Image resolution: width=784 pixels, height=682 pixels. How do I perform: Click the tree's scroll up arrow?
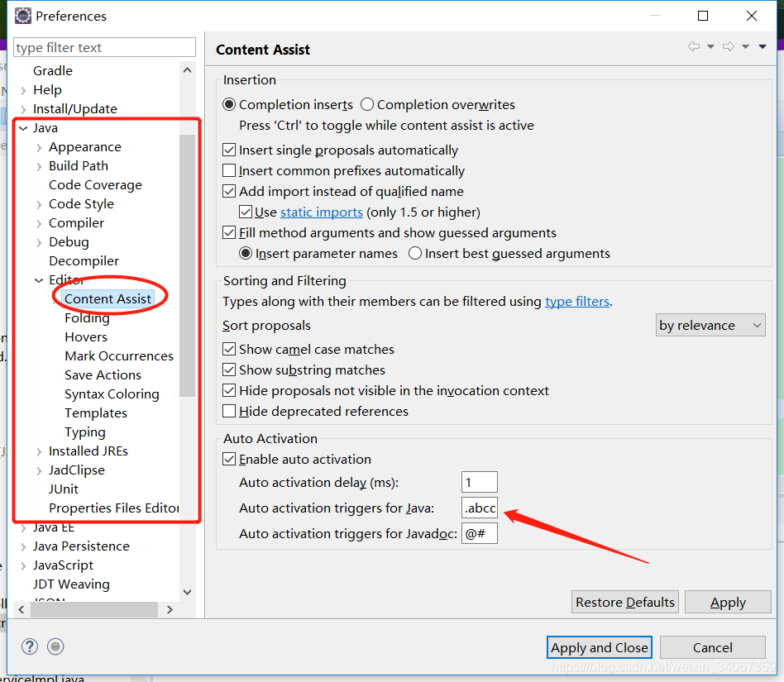click(x=188, y=70)
